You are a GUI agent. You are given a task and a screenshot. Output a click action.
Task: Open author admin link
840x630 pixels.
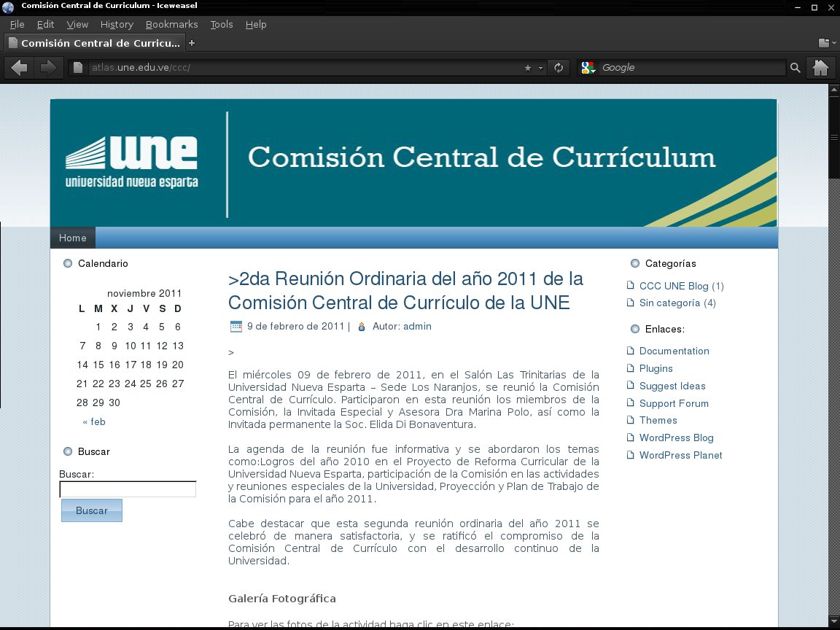417,326
